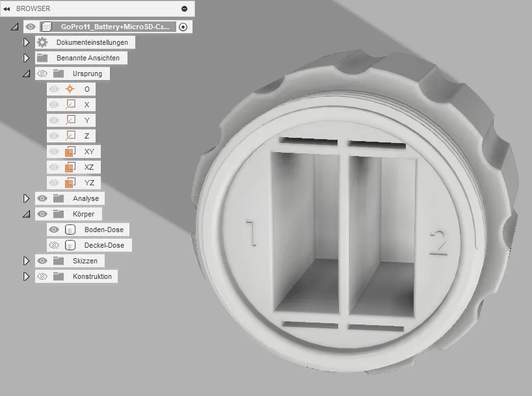This screenshot has width=532, height=396.
Task: Click the Deckel-Dose body label
Action: click(104, 245)
